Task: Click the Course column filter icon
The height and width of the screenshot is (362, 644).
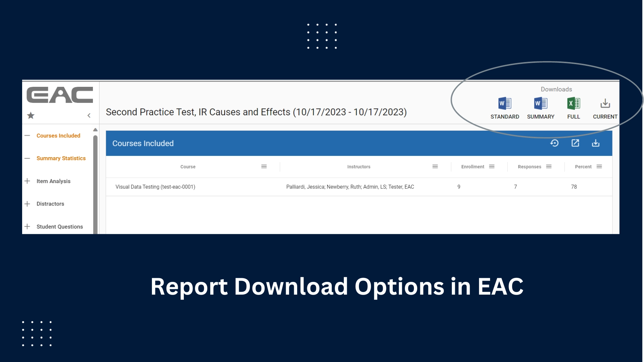Action: (x=264, y=166)
